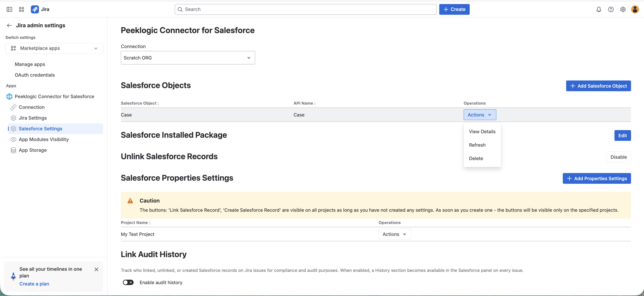Open Actions dropdown for My Test Project
Image resolution: width=644 pixels, height=296 pixels.
tap(395, 234)
